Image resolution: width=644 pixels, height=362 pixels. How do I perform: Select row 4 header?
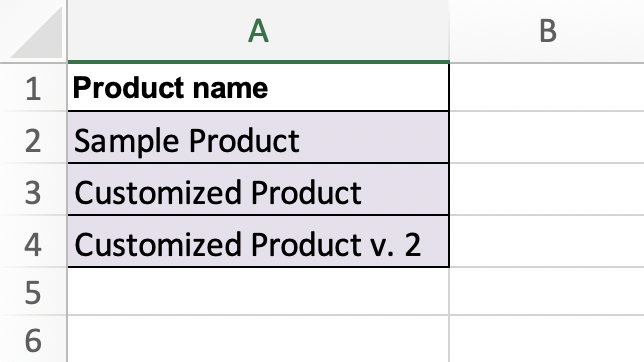pos(33,241)
